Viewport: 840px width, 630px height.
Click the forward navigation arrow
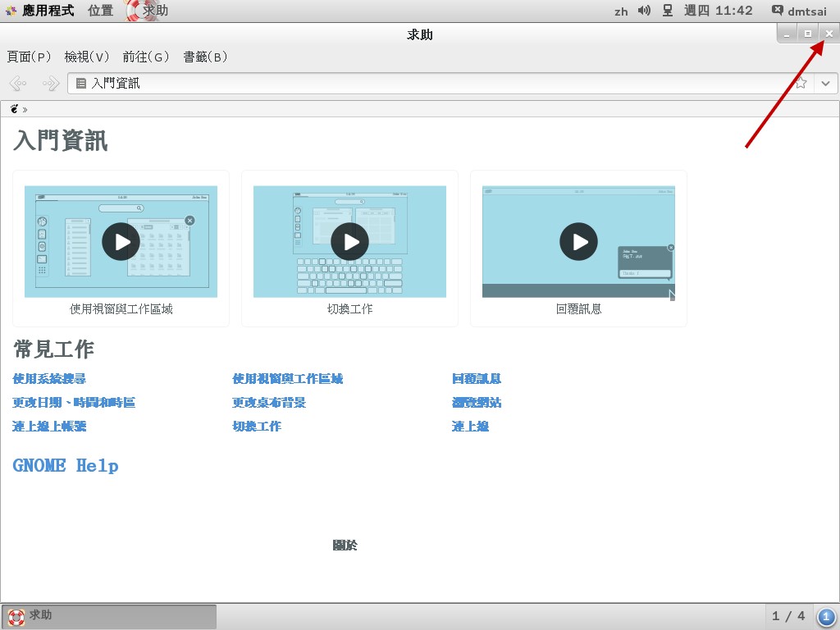(x=50, y=83)
